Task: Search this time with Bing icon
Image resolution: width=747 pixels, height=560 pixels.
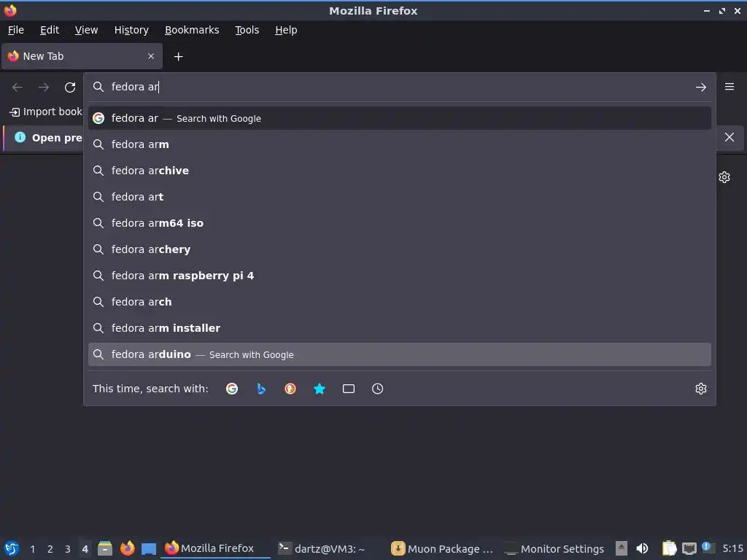Action: click(x=261, y=389)
